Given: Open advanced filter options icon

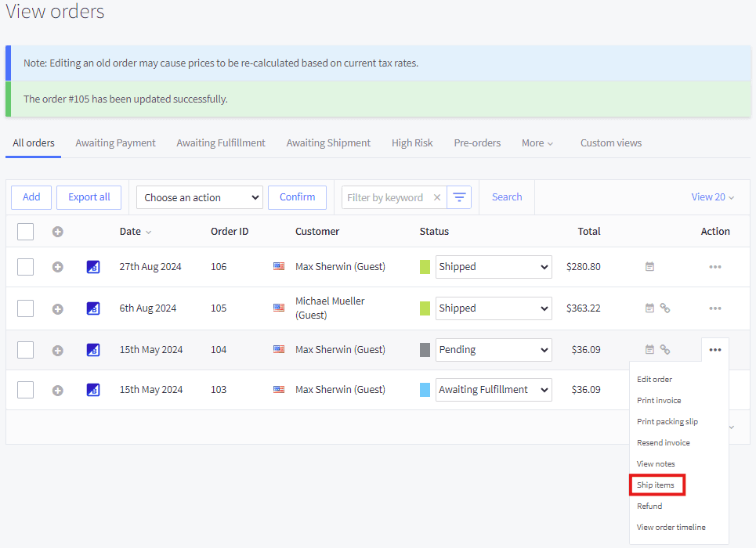Looking at the screenshot, I should [x=460, y=197].
